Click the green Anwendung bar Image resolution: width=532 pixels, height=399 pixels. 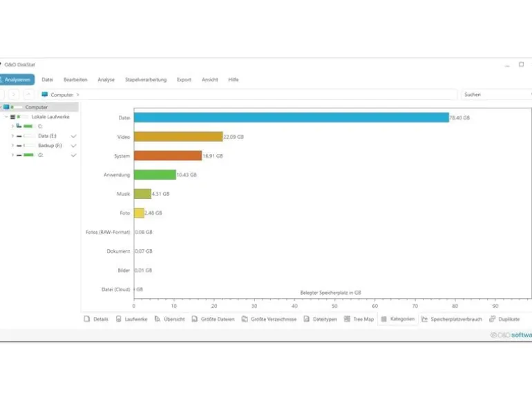[155, 175]
